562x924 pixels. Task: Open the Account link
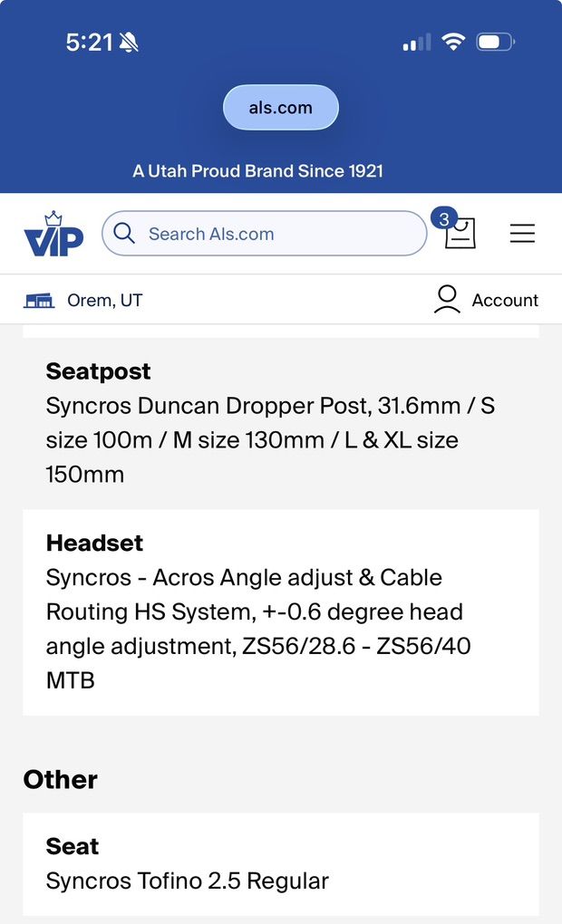coord(504,300)
